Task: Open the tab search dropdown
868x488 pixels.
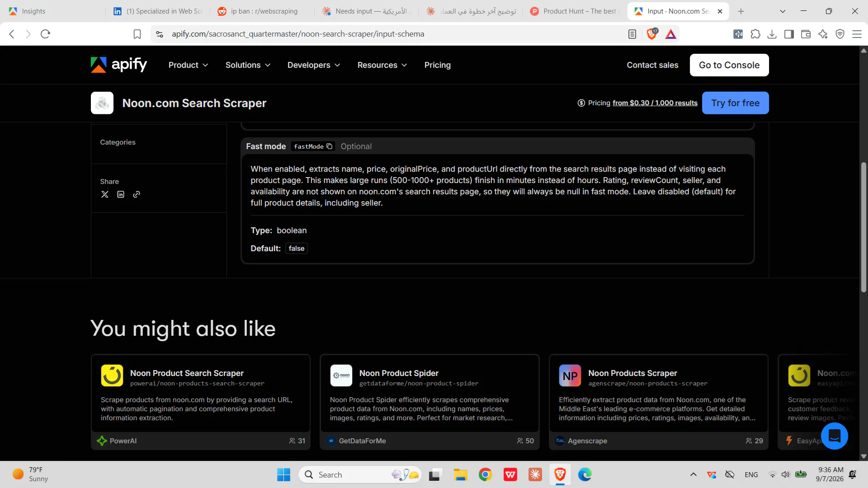Action: pos(783,11)
